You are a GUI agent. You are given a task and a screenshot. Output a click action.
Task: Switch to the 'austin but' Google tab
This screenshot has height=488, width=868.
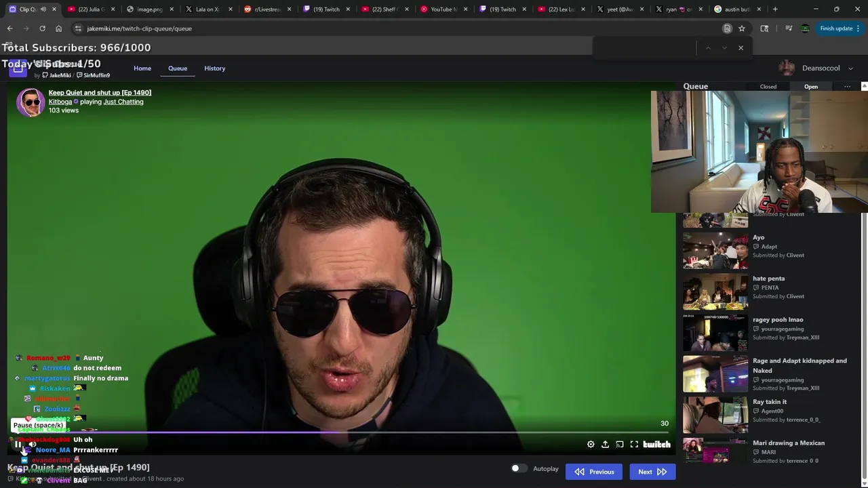pos(738,9)
